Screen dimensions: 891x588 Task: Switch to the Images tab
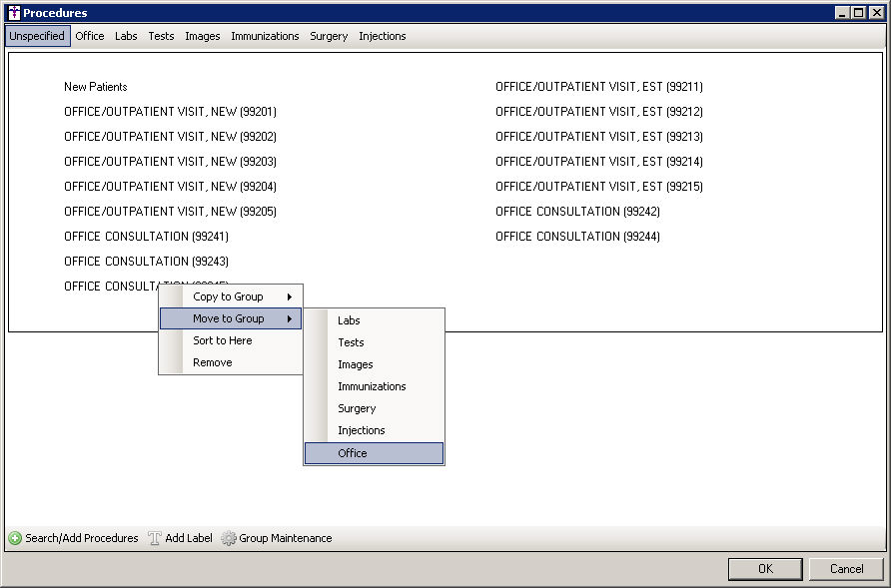pos(203,36)
